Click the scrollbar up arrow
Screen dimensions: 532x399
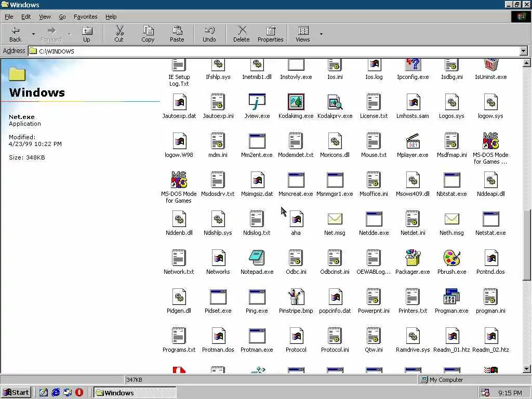pyautogui.click(x=527, y=63)
